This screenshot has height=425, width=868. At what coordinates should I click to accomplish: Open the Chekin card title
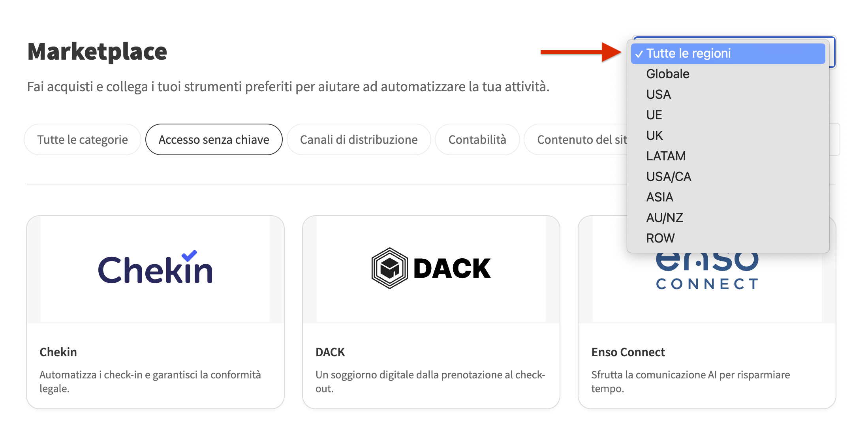tap(58, 352)
